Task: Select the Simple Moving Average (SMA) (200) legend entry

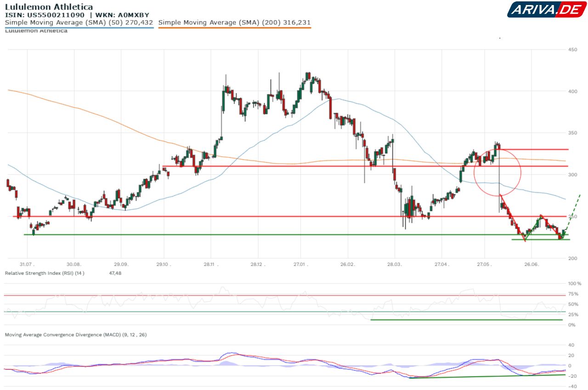Action: point(235,22)
